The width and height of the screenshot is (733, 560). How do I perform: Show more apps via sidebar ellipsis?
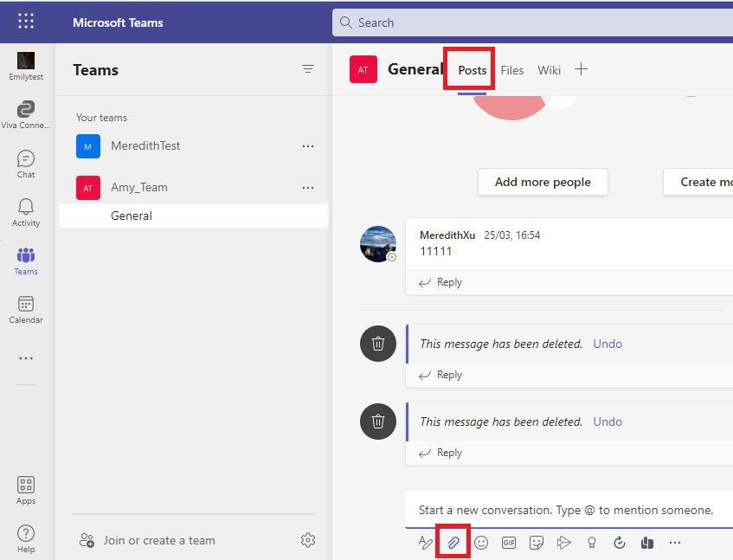click(x=26, y=358)
